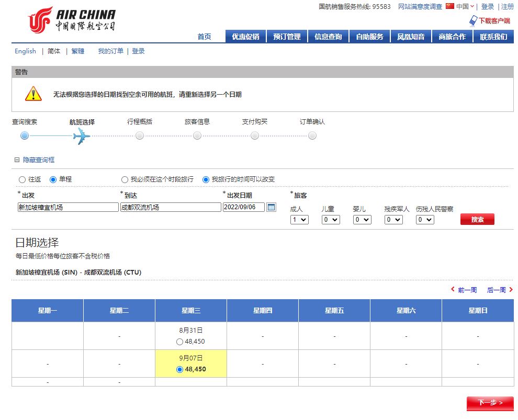The height and width of the screenshot is (420, 518).
Task: Click the airplane flight selection step icon
Action: coord(82,136)
